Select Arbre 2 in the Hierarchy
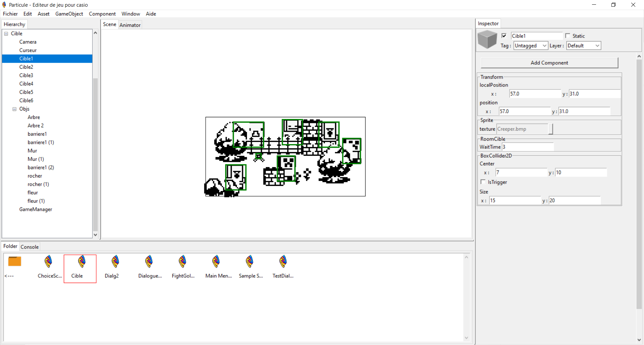 pyautogui.click(x=36, y=126)
